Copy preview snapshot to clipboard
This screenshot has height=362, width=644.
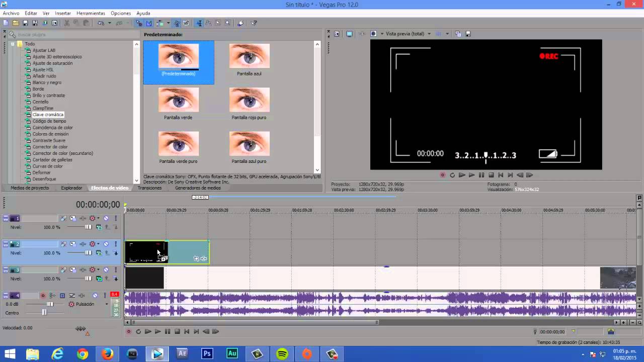coord(458,34)
